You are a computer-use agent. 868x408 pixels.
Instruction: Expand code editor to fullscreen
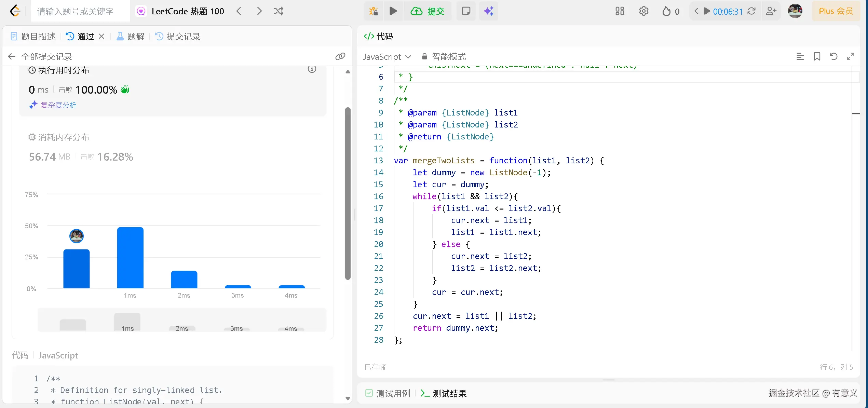click(x=851, y=56)
